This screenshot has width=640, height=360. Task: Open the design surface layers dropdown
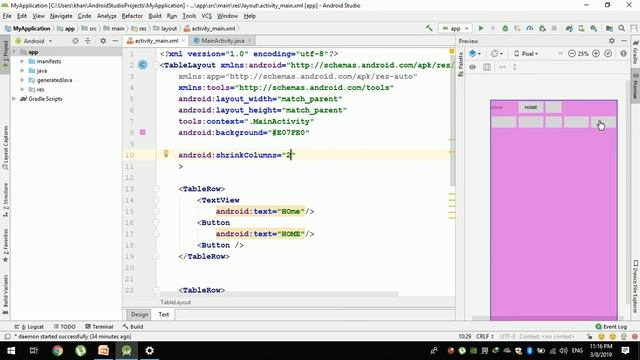[475, 53]
